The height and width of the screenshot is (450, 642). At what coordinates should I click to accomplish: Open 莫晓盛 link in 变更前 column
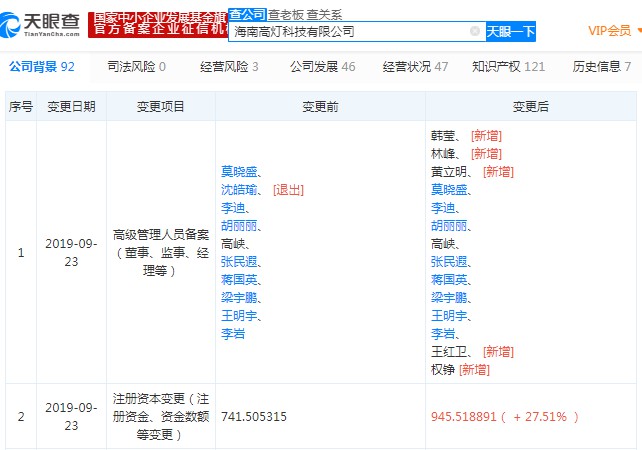239,172
